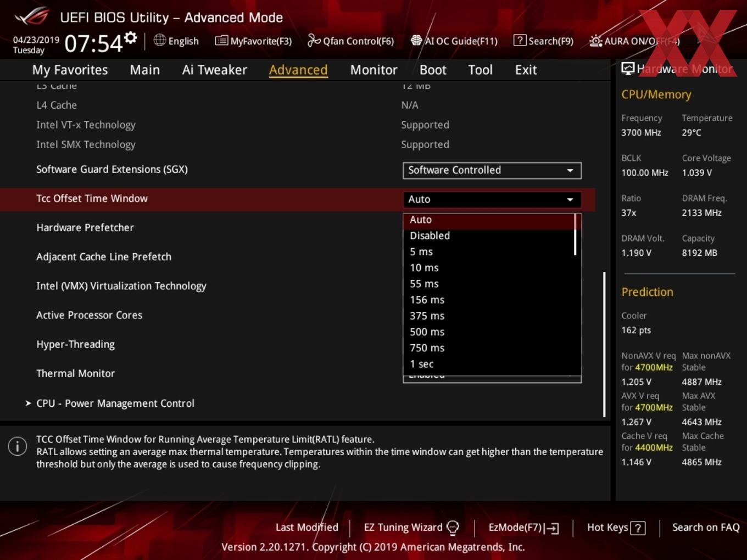747x560 pixels.
Task: Click the 8192 MB capacity value
Action: (699, 253)
